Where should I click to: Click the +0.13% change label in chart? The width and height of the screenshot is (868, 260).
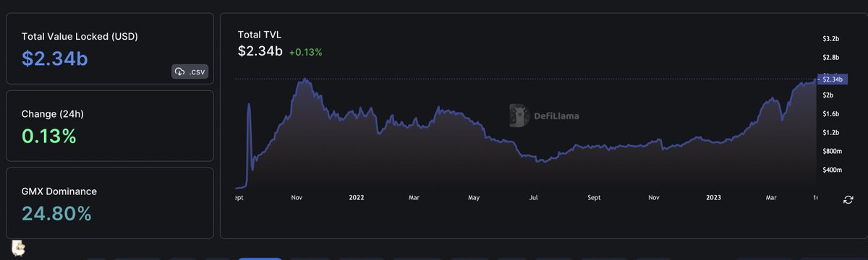point(305,52)
